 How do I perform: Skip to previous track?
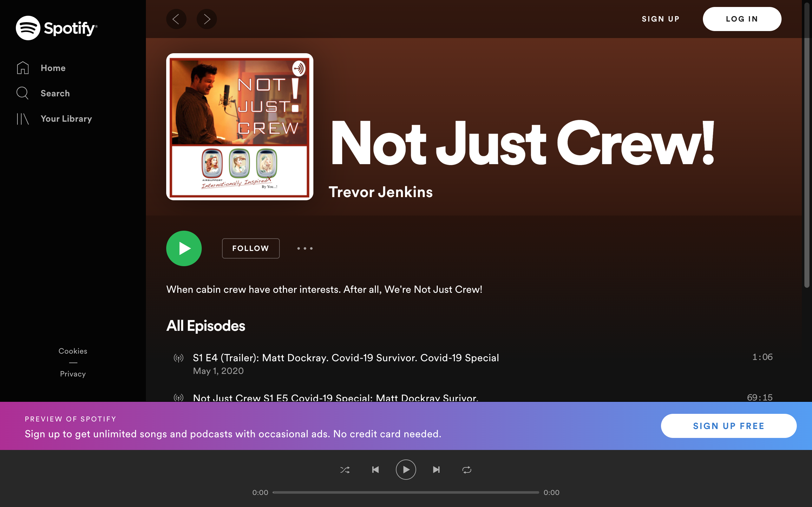pos(376,470)
